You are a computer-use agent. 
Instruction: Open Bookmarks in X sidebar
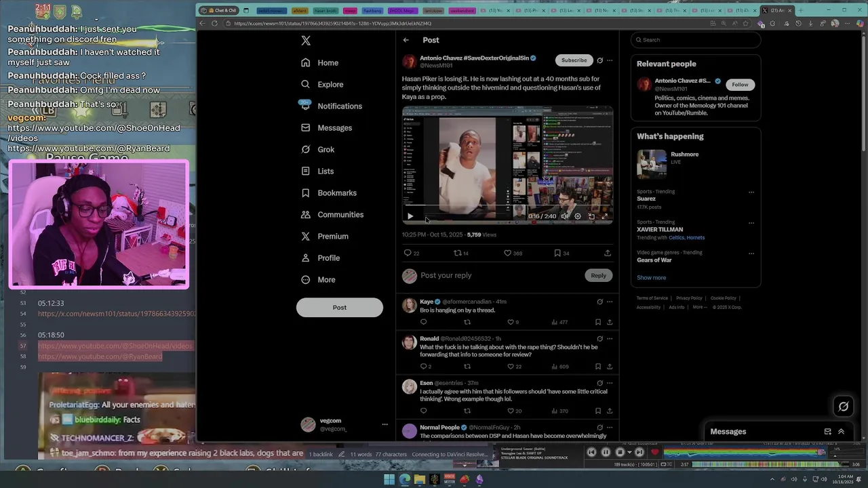pyautogui.click(x=328, y=192)
